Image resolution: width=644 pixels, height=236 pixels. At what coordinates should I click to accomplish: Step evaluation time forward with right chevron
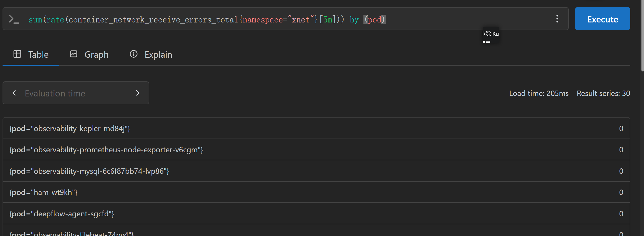[x=138, y=93]
